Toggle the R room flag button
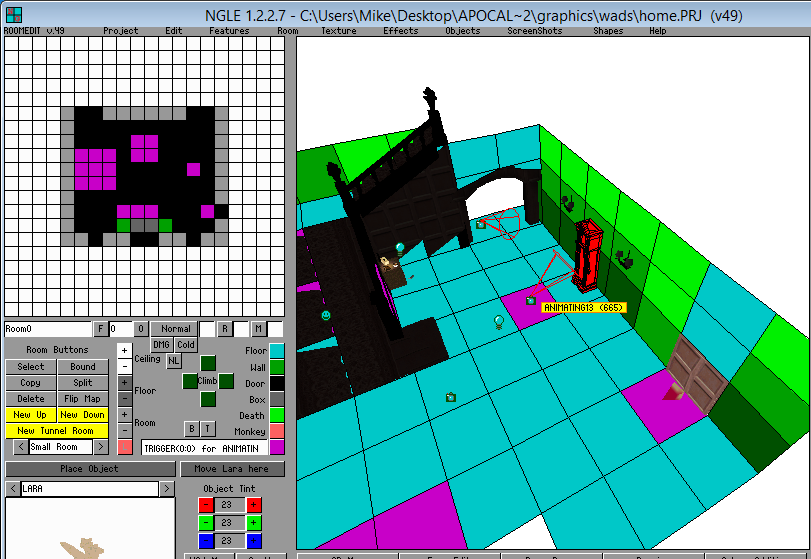Viewport: 811px width, 559px height. (224, 329)
